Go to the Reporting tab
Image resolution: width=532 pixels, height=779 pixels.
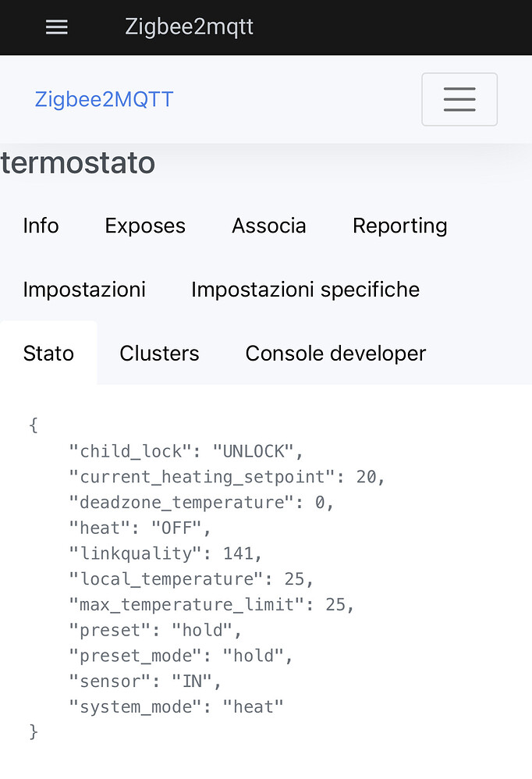coord(400,226)
